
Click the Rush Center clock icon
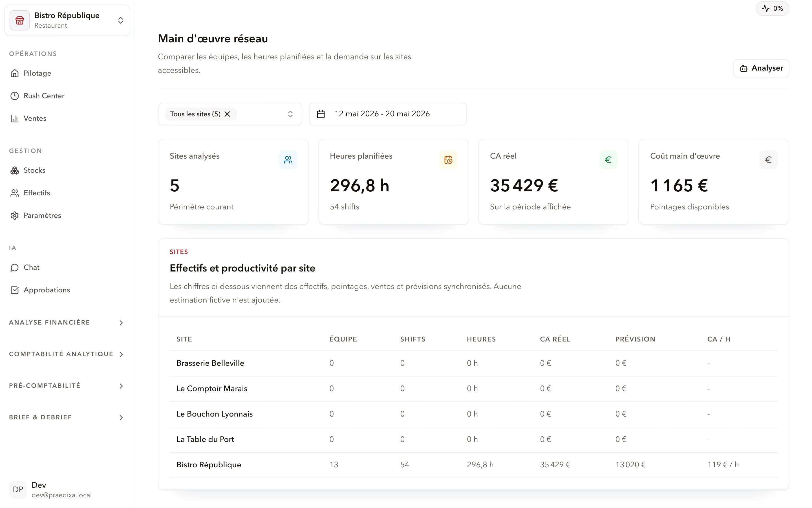coord(14,96)
